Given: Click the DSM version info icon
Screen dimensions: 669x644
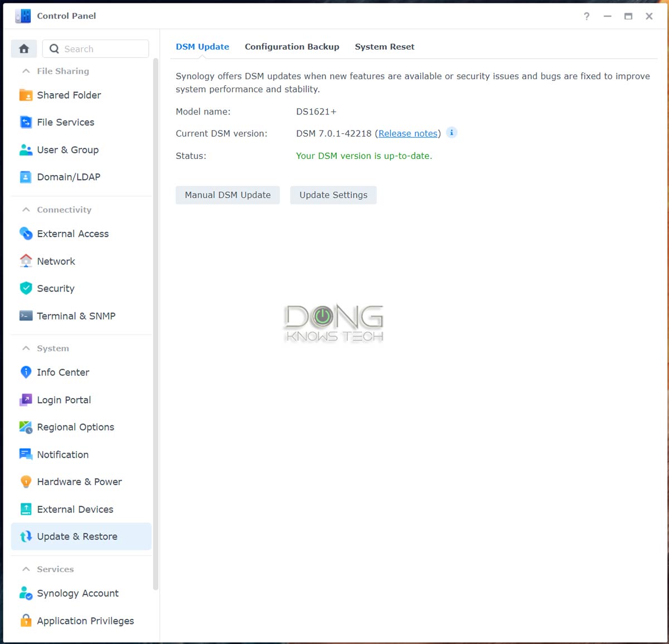Looking at the screenshot, I should coord(452,133).
